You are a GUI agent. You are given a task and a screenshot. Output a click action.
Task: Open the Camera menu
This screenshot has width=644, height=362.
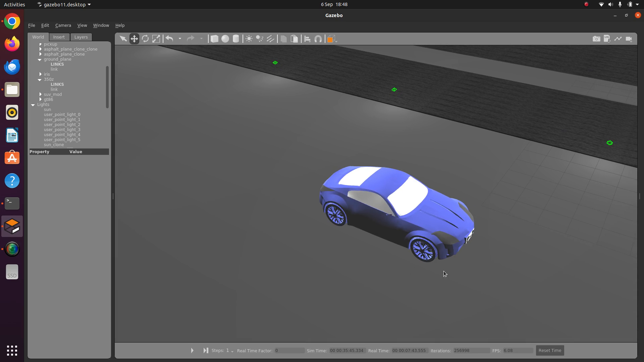(x=63, y=25)
